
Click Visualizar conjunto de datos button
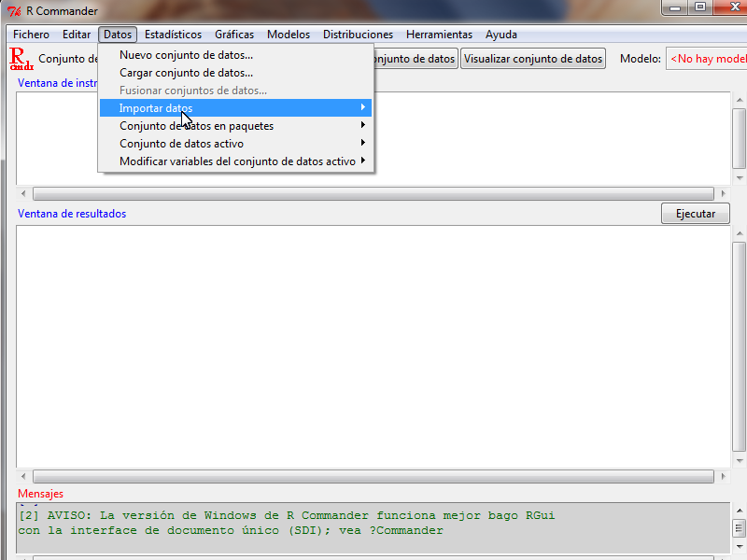tap(533, 59)
